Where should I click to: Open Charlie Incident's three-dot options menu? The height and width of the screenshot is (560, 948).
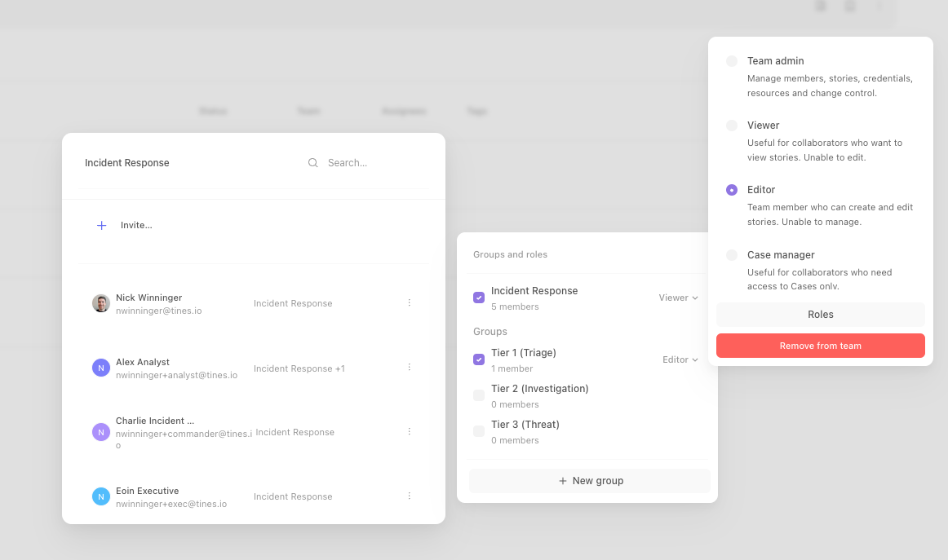[410, 431]
